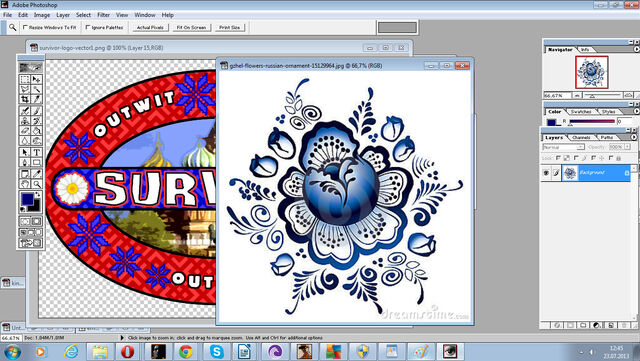The image size is (640, 361).
Task: Select the Clone Stamp tool
Action: pos(25,121)
